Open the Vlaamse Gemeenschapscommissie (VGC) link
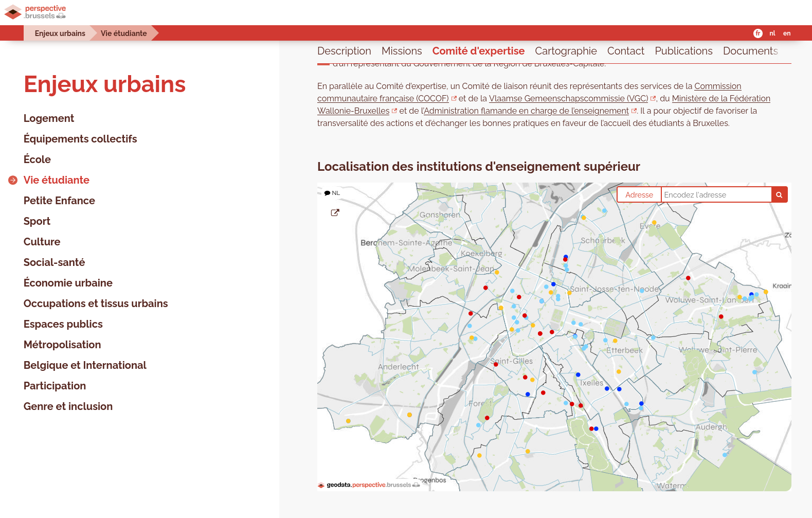The width and height of the screenshot is (812, 518). coord(568,98)
